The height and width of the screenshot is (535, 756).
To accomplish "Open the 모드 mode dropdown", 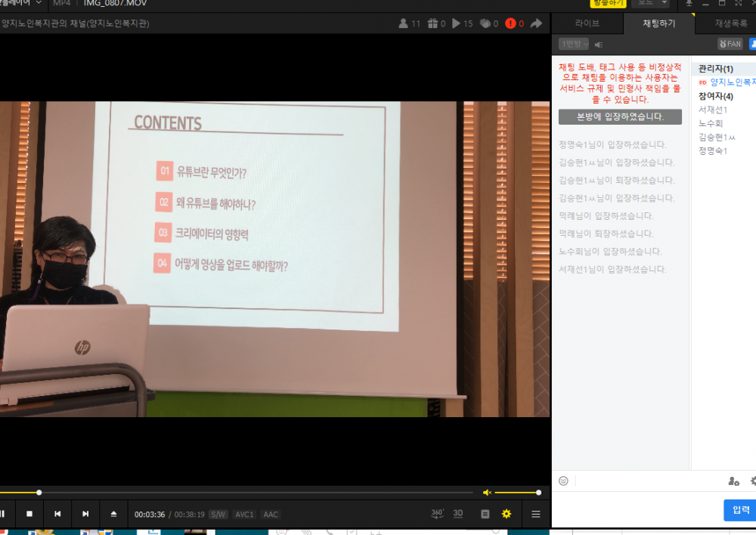I will click(652, 3).
